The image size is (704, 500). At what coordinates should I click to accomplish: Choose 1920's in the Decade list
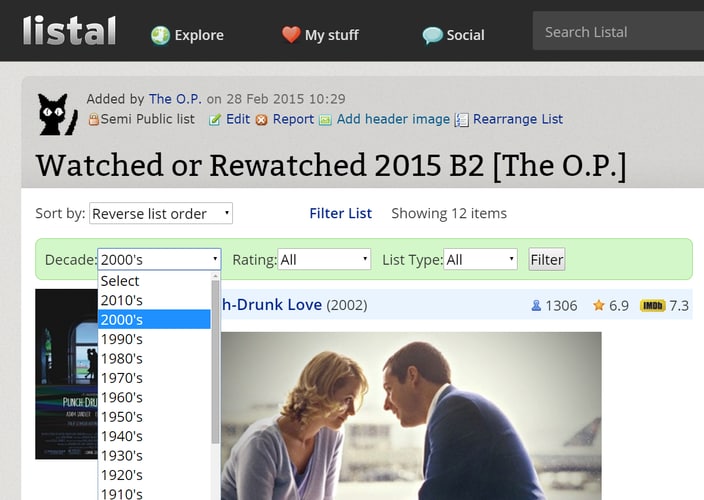click(x=154, y=475)
